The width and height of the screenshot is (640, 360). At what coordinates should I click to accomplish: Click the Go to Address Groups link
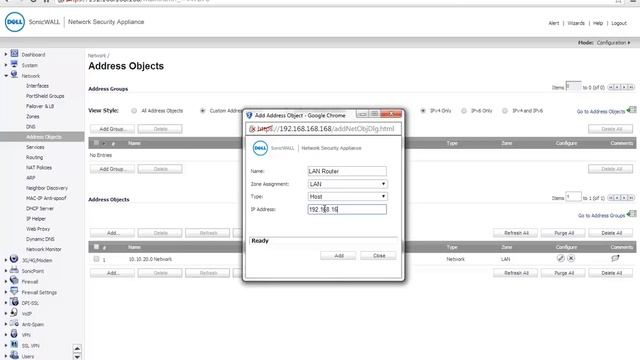click(601, 215)
